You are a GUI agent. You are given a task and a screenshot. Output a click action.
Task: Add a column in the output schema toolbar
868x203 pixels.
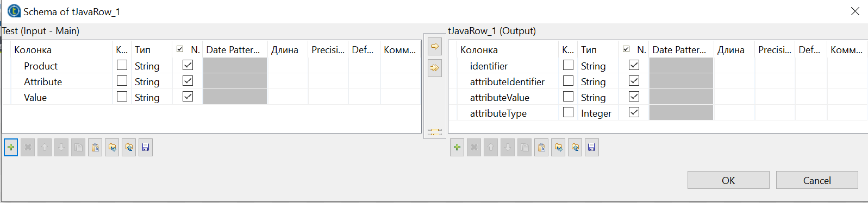click(457, 147)
